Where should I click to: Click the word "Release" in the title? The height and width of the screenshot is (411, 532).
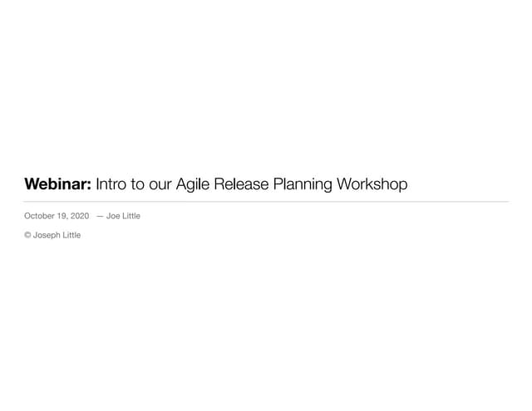(x=241, y=183)
